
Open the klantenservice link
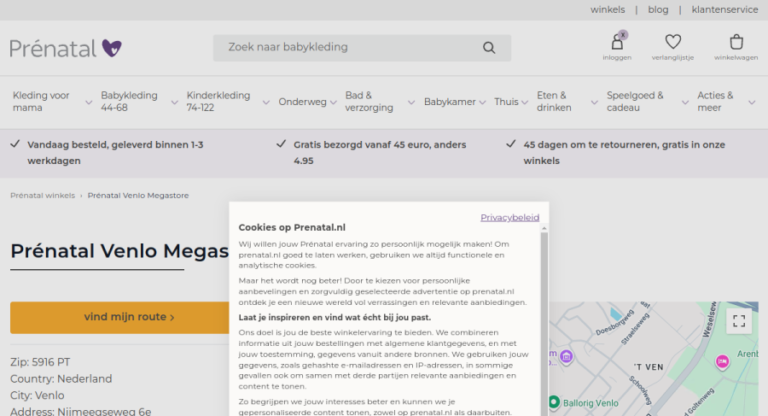pyautogui.click(x=725, y=10)
